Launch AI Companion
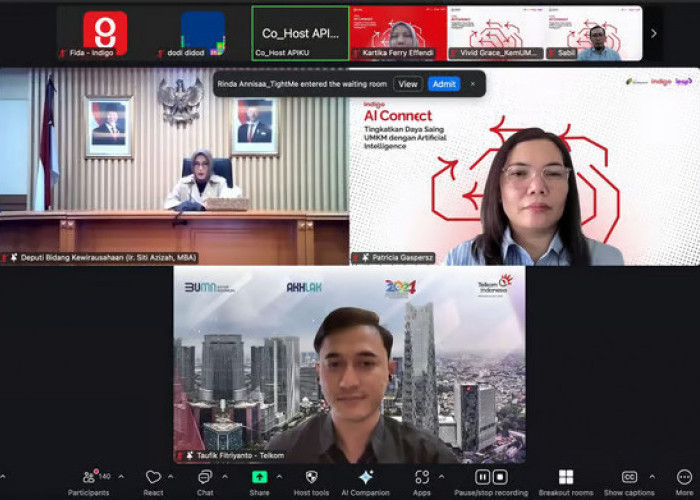The image size is (700, 500). [366, 483]
